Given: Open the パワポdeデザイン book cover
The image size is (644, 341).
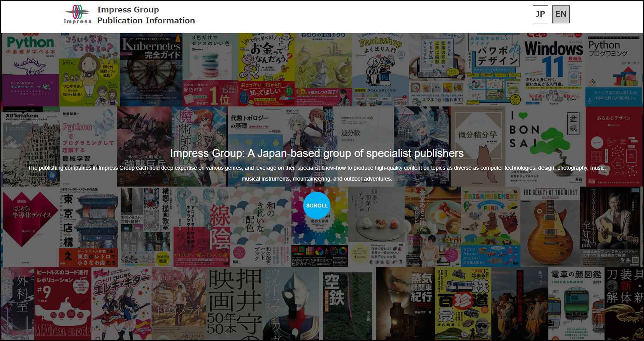Looking at the screenshot, I should pos(495,70).
